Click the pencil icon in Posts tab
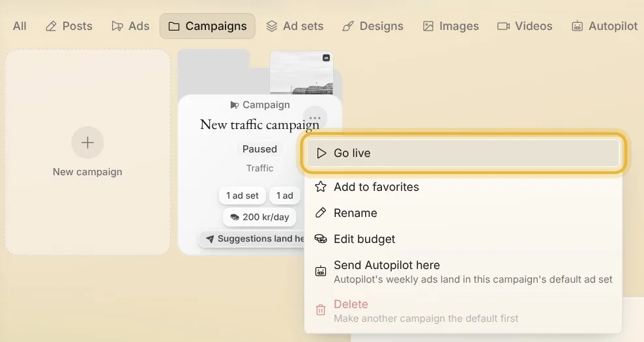This screenshot has height=342, width=644. pos(51,26)
